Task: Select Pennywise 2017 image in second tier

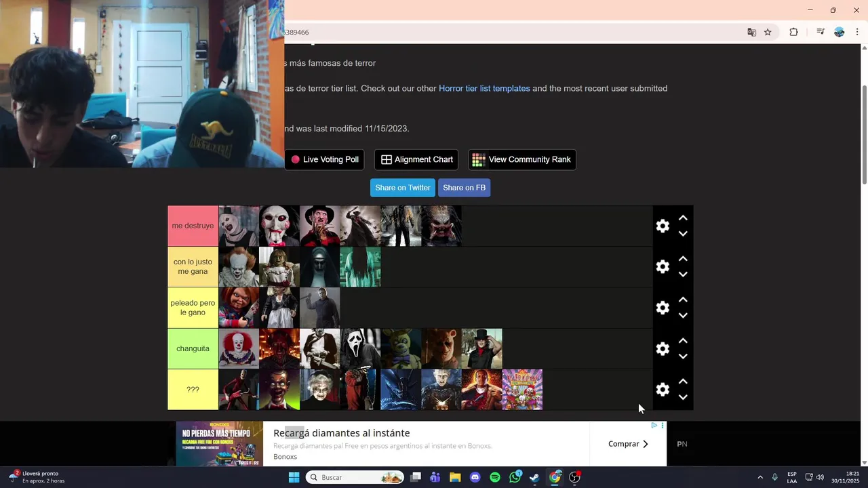Action: (239, 266)
